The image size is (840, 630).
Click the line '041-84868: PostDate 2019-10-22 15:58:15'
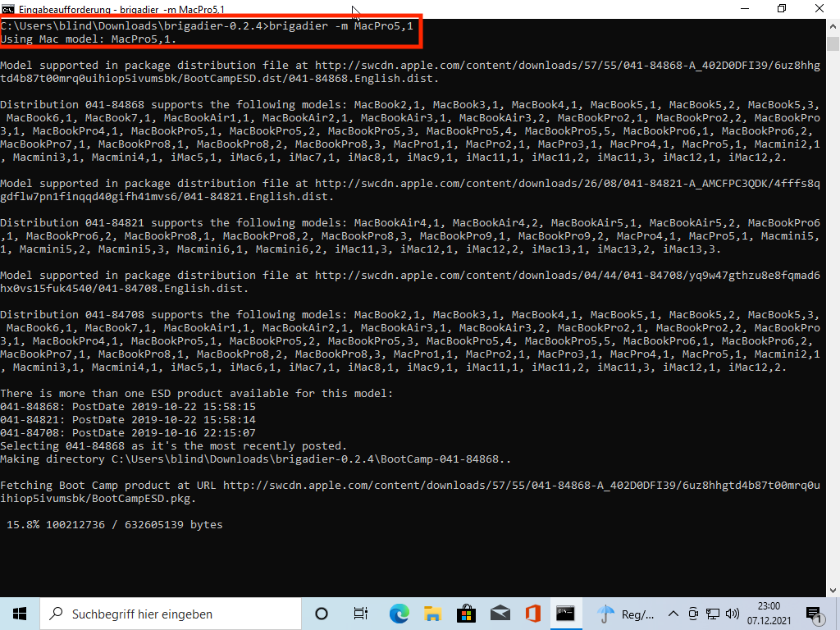pos(128,407)
